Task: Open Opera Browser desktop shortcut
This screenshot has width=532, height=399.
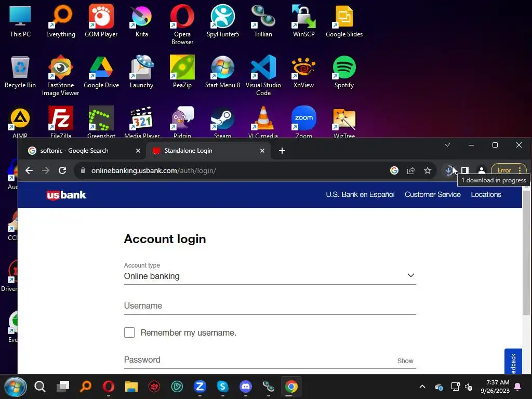Action: click(x=182, y=24)
